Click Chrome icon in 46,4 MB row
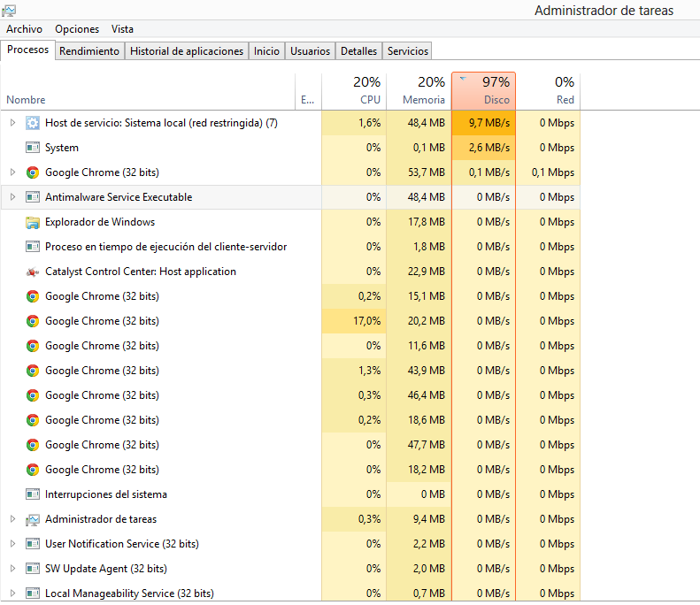 tap(33, 395)
